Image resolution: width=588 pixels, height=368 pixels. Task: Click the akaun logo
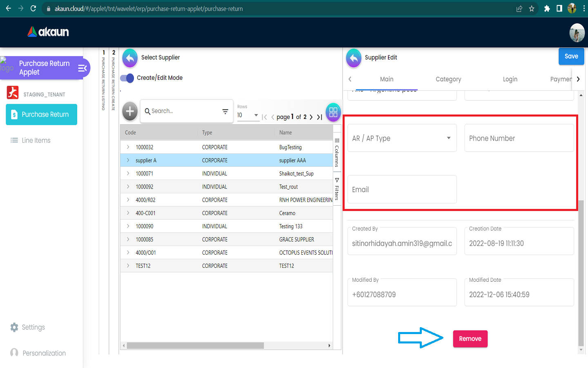pyautogui.click(x=48, y=32)
